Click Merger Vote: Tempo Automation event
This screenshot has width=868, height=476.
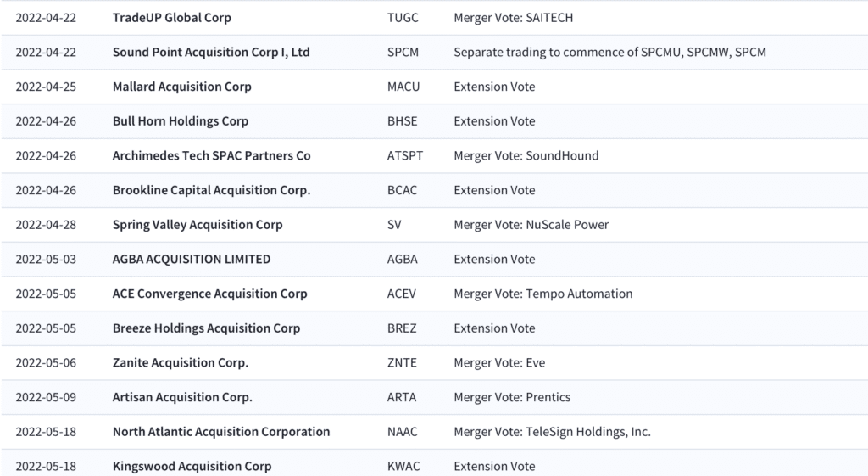tap(543, 294)
